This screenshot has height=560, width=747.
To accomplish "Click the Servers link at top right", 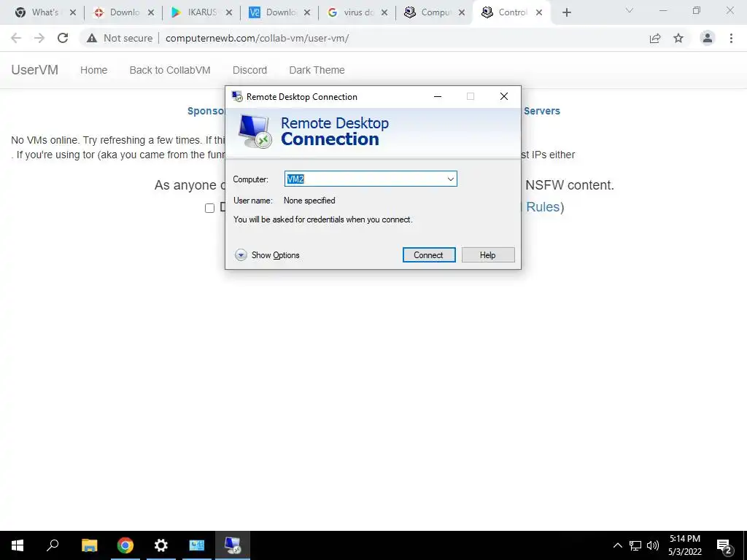I will tap(542, 111).
